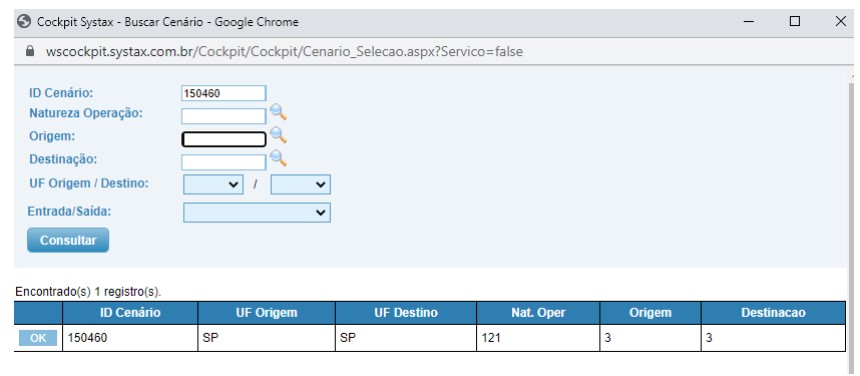Click the ID Cenário column header

tap(130, 313)
